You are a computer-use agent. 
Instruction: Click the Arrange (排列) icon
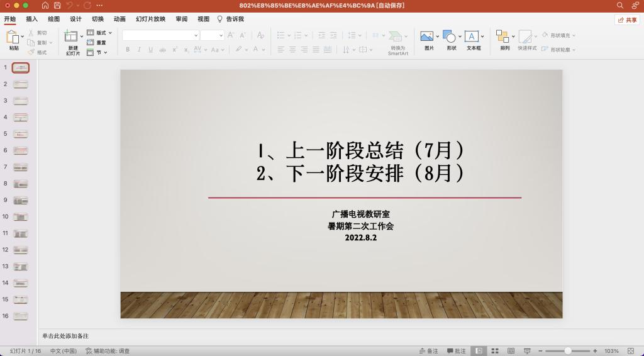tap(502, 37)
